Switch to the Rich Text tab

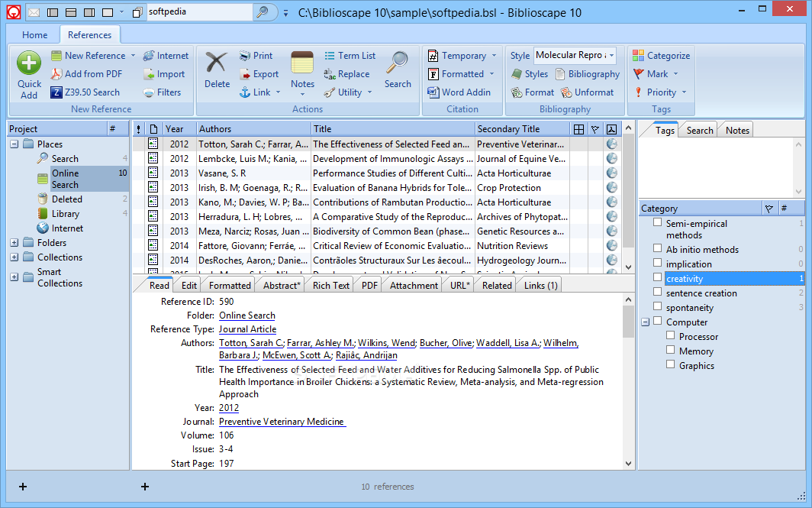[331, 285]
